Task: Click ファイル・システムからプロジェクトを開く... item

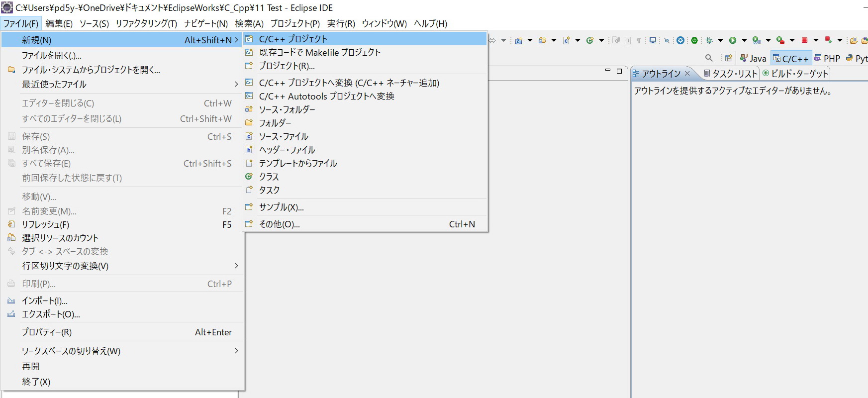Action: click(x=123, y=70)
